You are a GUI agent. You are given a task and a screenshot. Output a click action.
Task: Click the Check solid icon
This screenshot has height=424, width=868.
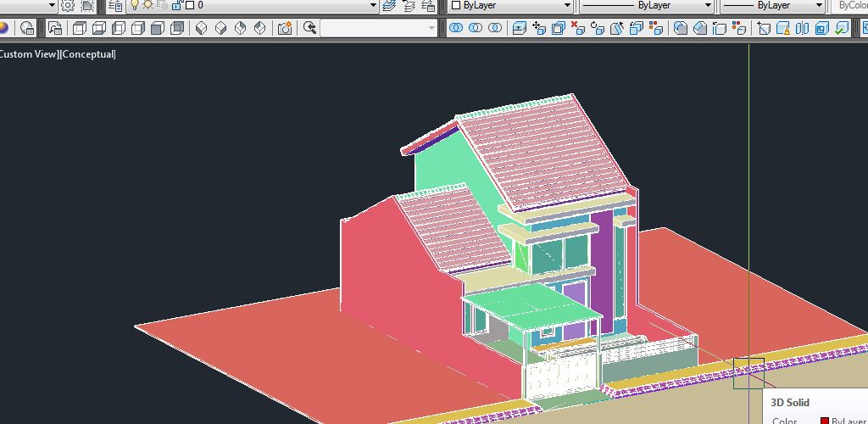(842, 28)
